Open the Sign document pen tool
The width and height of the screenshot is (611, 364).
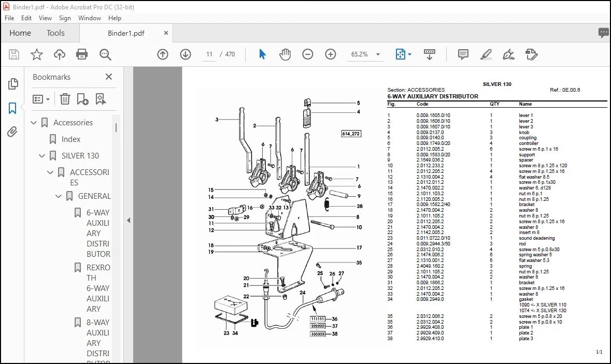pyautogui.click(x=508, y=54)
